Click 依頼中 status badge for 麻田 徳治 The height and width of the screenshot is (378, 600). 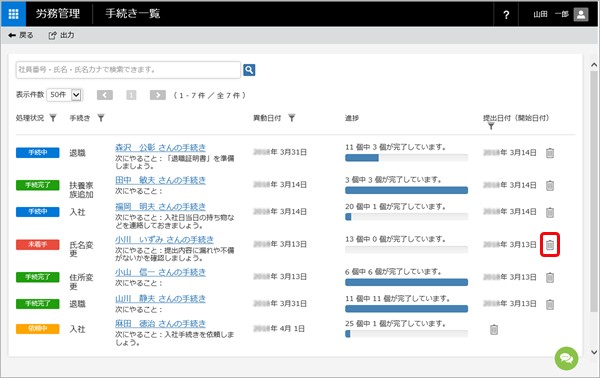pos(38,329)
